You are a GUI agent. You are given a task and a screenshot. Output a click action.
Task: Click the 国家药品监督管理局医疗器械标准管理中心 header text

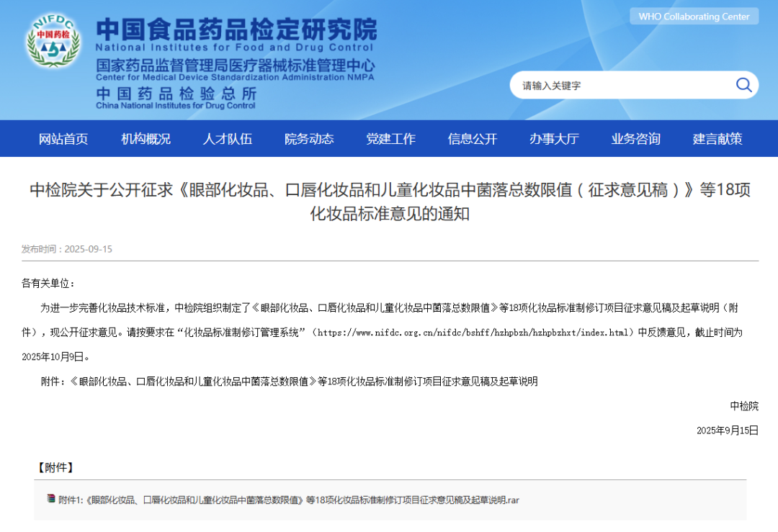[x=236, y=66]
